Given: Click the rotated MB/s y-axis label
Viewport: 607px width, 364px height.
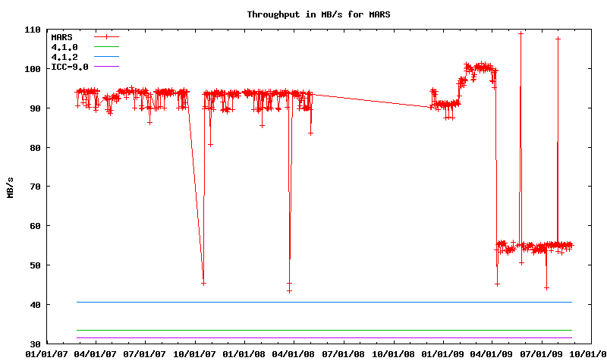Looking at the screenshot, I should tap(10, 187).
